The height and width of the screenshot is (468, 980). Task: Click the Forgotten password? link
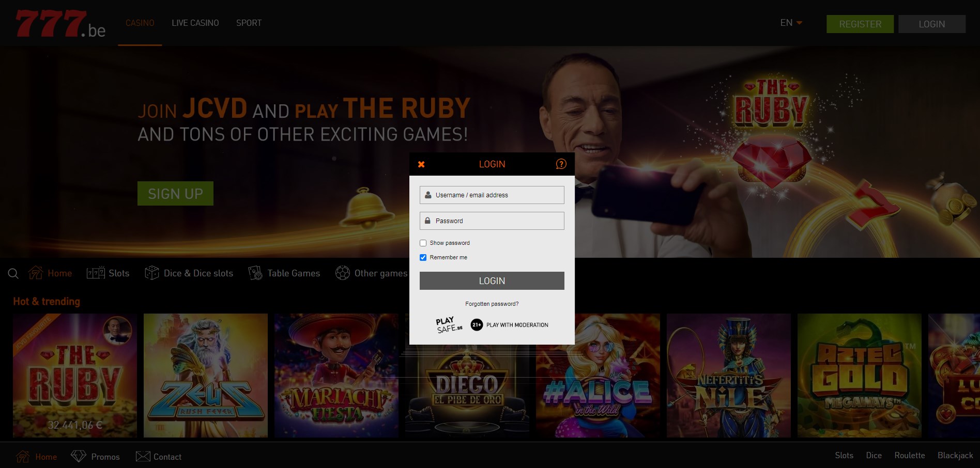click(492, 304)
